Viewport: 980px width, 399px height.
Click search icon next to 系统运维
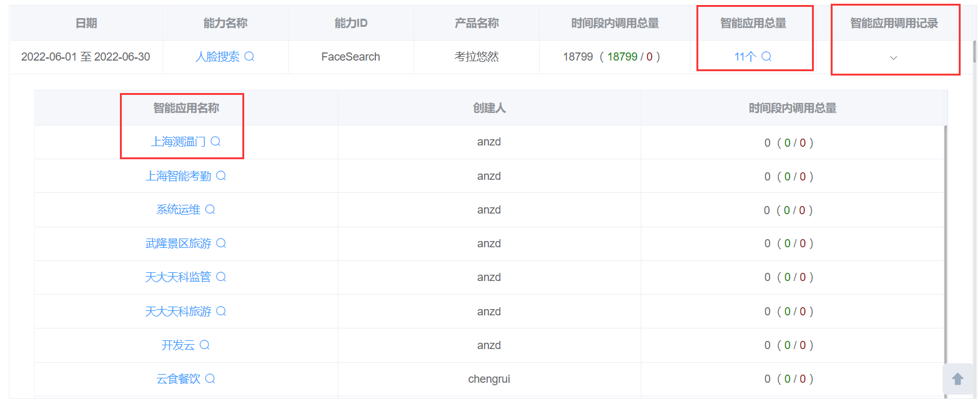coord(210,209)
